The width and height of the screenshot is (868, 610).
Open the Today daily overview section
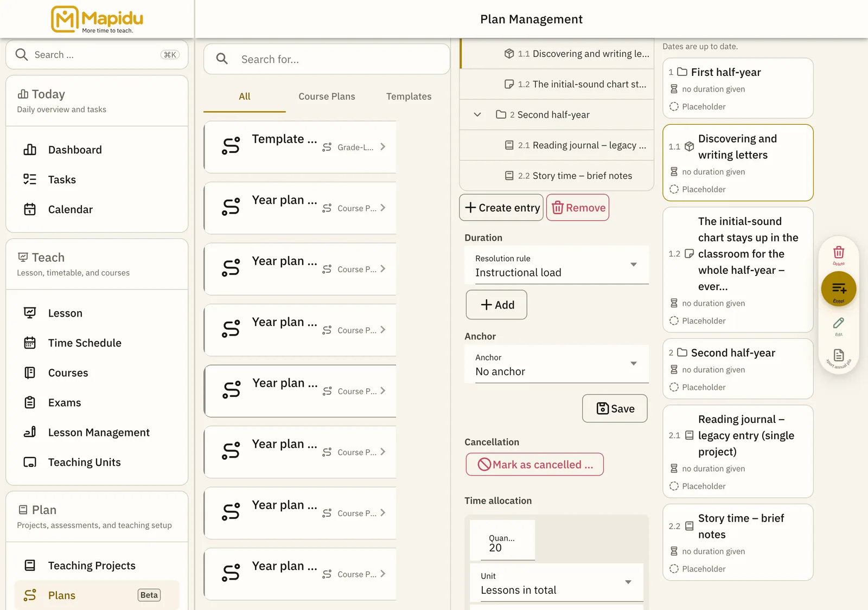coord(97,101)
